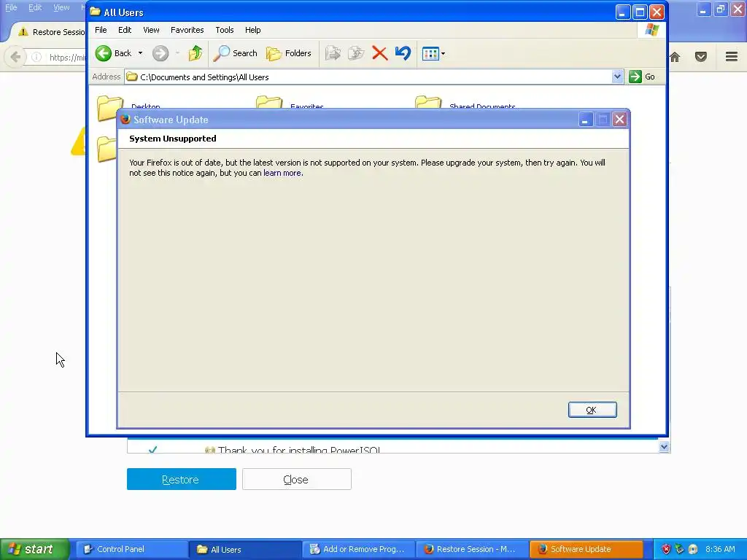Click the PowerISO disc tray icon
This screenshot has height=560, width=747.
pyautogui.click(x=693, y=549)
